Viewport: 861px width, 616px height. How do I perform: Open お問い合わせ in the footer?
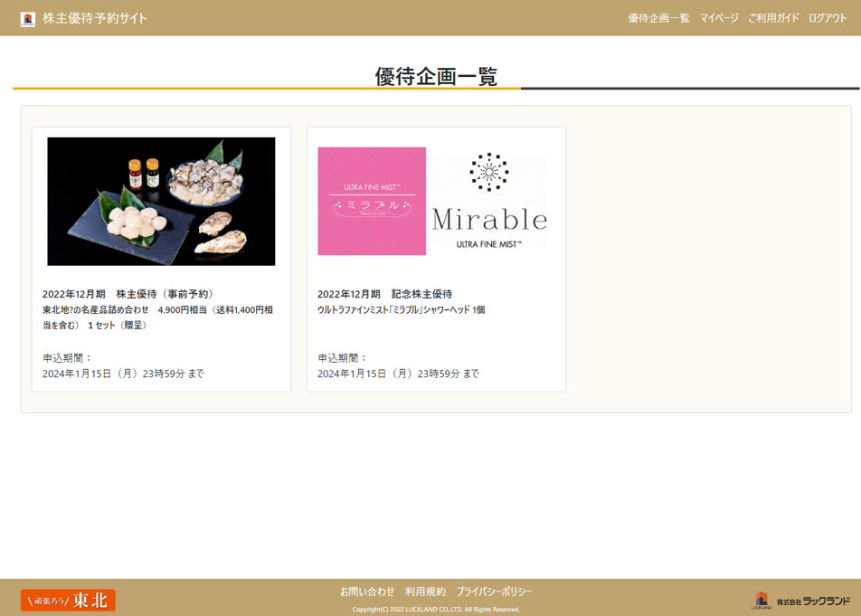(x=367, y=592)
